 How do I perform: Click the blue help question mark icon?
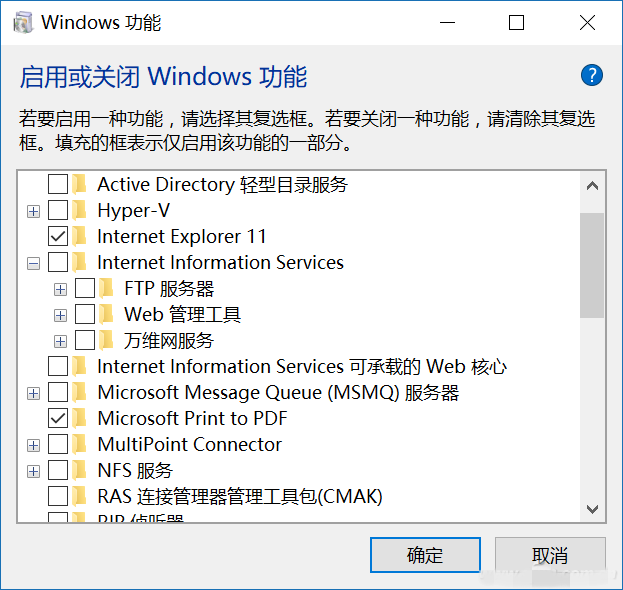tap(591, 75)
